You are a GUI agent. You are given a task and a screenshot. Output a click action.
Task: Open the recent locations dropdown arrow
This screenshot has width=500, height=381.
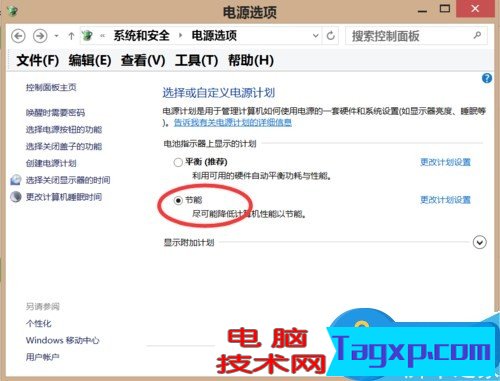(x=57, y=36)
